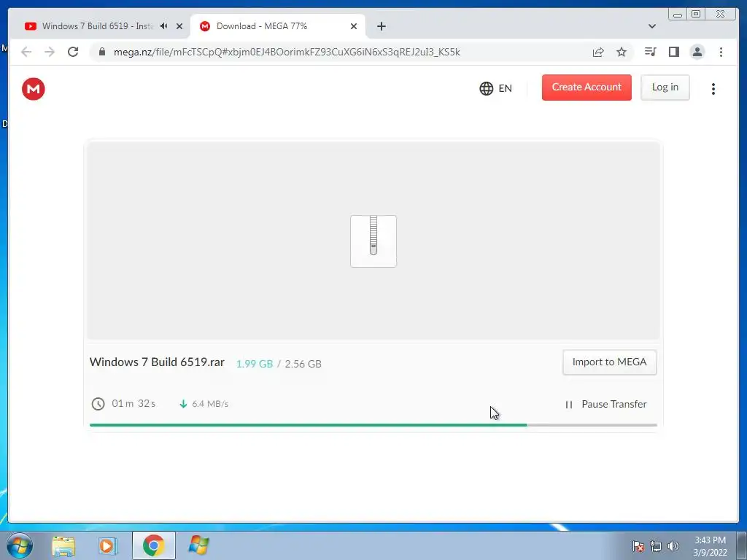
Task: Click the volume speaker tray icon
Action: click(673, 546)
